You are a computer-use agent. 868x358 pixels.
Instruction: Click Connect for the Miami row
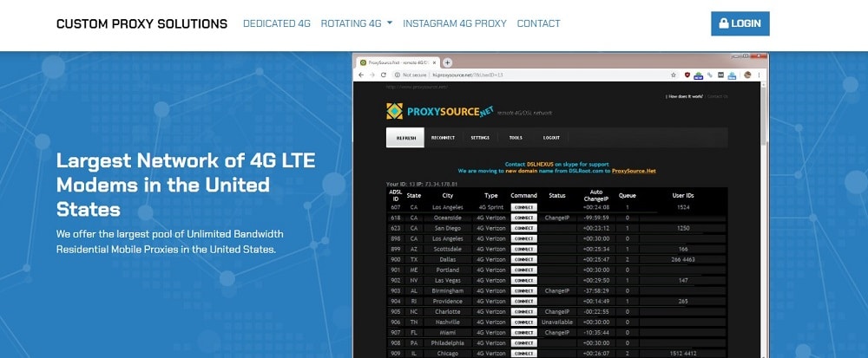(523, 333)
